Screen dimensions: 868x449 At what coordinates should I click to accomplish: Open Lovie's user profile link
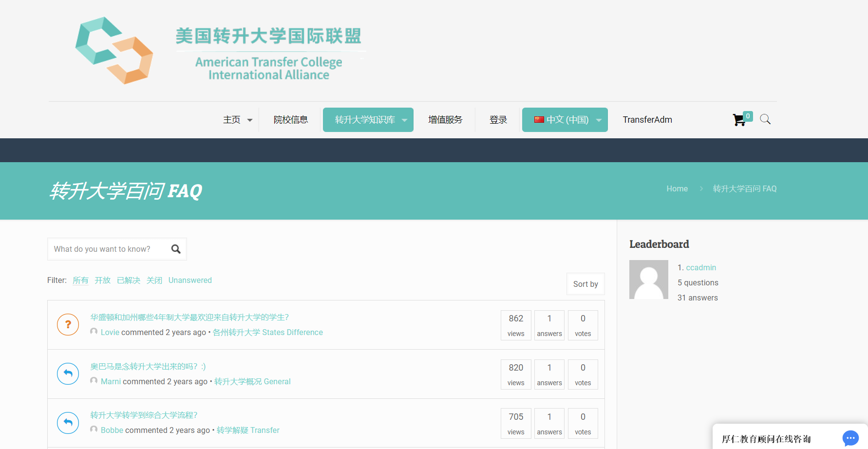click(x=110, y=332)
